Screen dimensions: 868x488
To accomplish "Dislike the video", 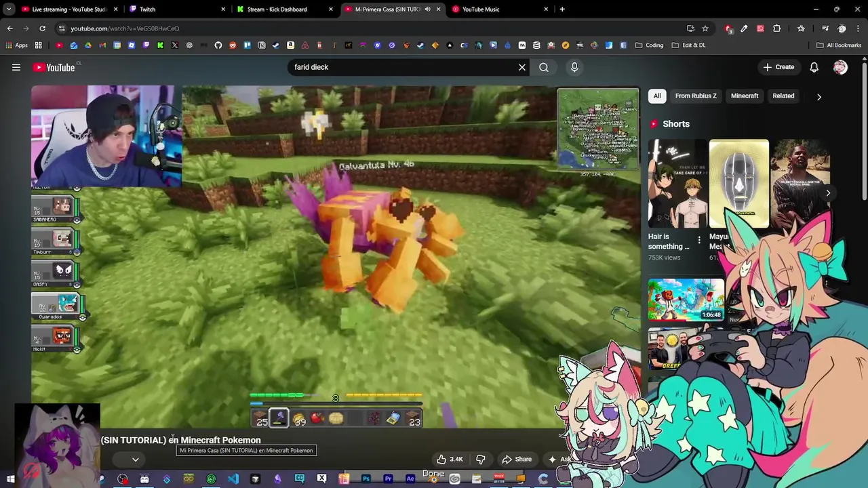I will pyautogui.click(x=481, y=459).
